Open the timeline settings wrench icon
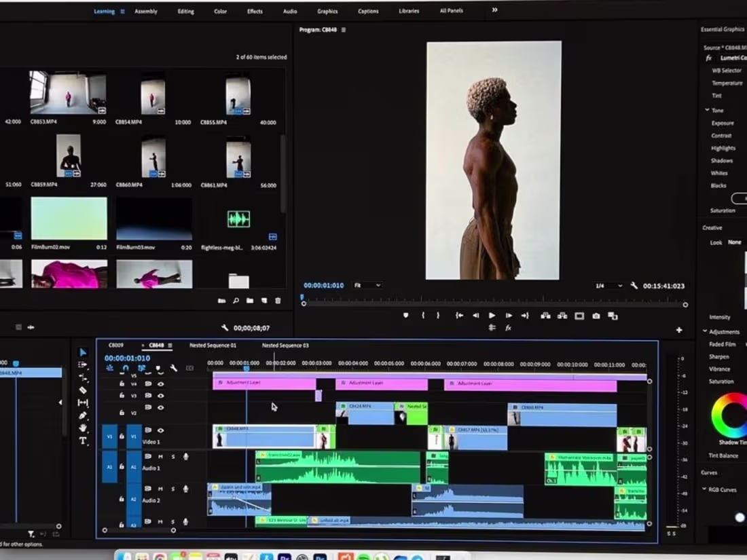747x560 pixels. 174,368
